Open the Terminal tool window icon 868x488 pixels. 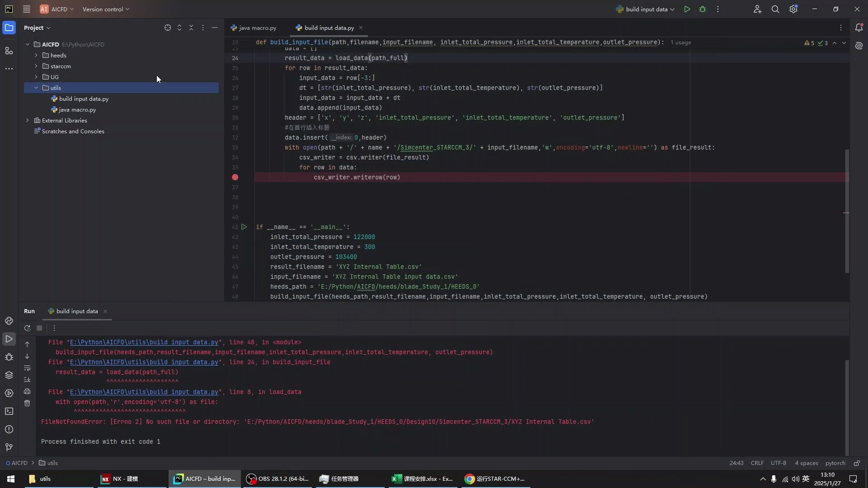[9, 411]
